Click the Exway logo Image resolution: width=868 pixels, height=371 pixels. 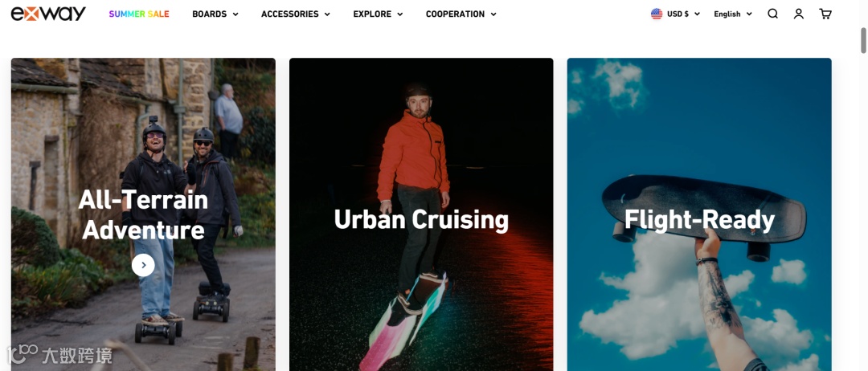coord(48,14)
